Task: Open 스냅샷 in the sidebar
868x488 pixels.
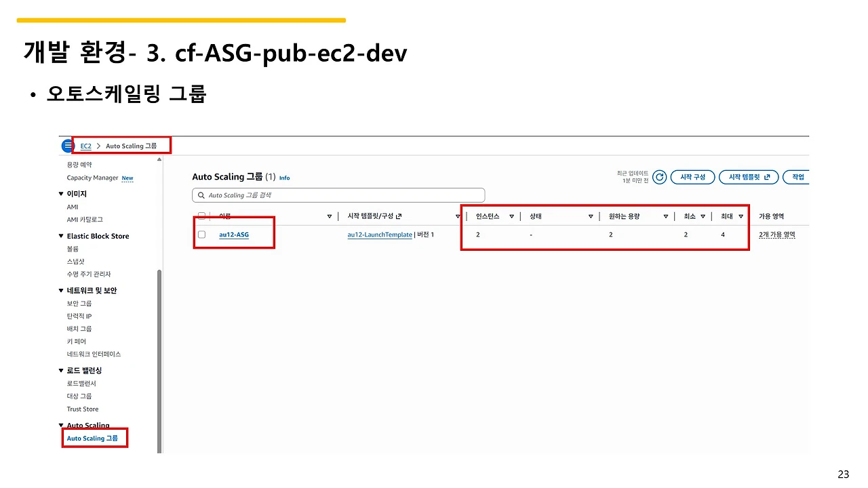Action: point(75,261)
